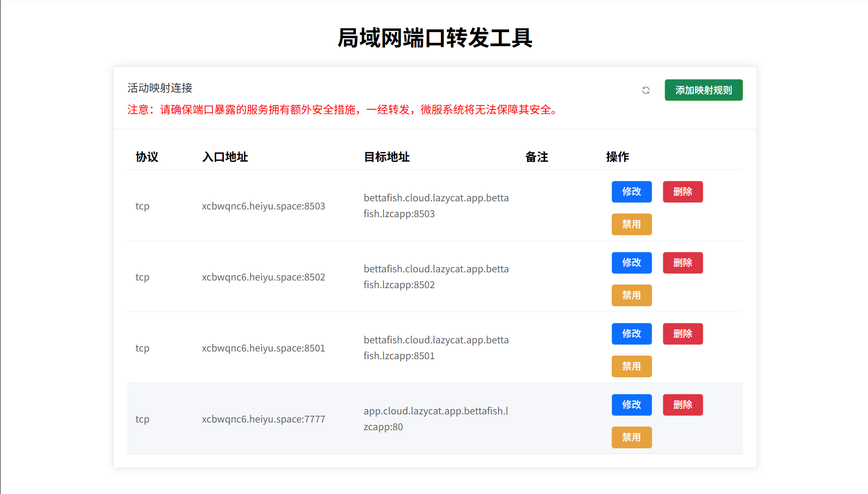Delete the port 8501 mapping rule
The image size is (868, 494).
point(683,334)
